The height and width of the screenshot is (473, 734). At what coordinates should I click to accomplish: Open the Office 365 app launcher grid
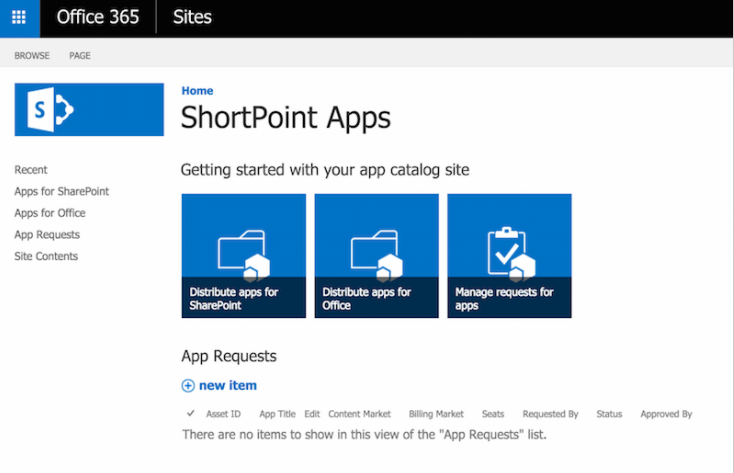[19, 17]
